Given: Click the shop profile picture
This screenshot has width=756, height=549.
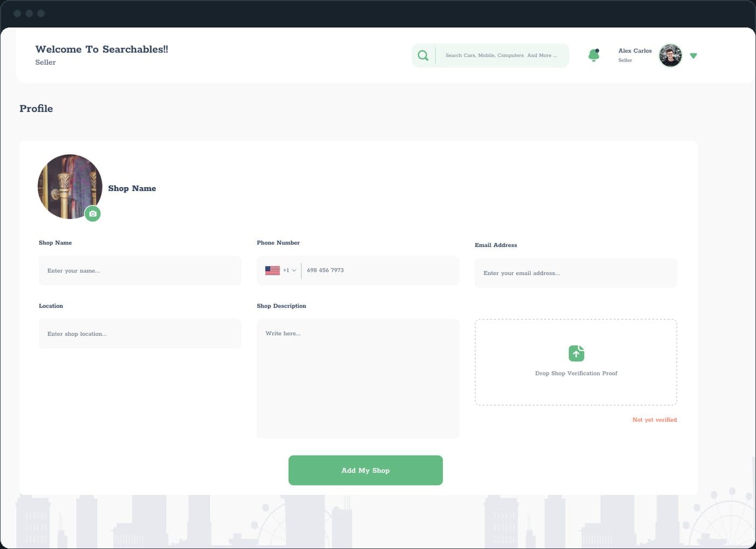Looking at the screenshot, I should click(70, 187).
